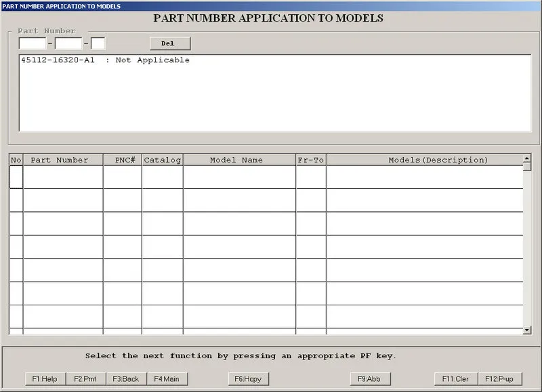Return to main via F4:Main button

click(167, 379)
